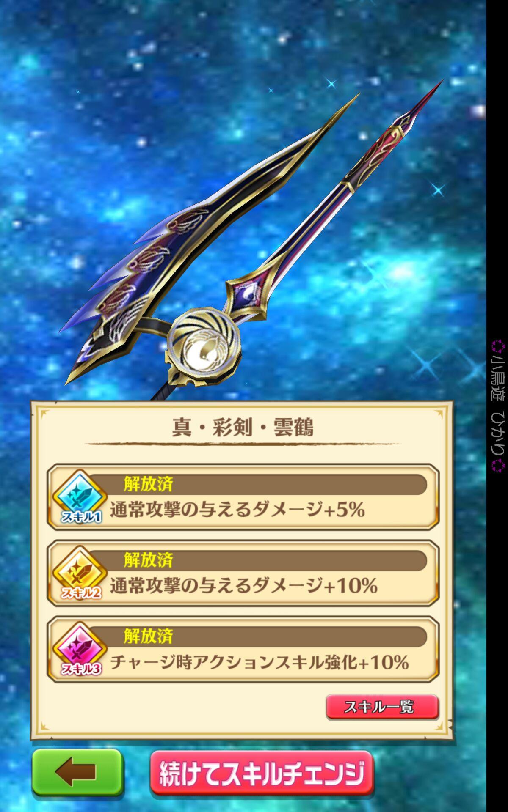Tap the スキル1 label under blue icon
508x812 pixels.
[81, 516]
